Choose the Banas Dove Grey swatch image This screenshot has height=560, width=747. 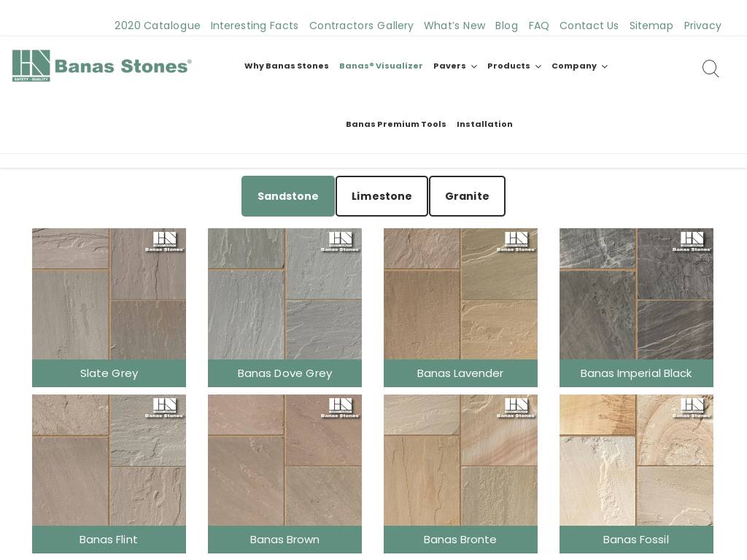click(x=285, y=294)
